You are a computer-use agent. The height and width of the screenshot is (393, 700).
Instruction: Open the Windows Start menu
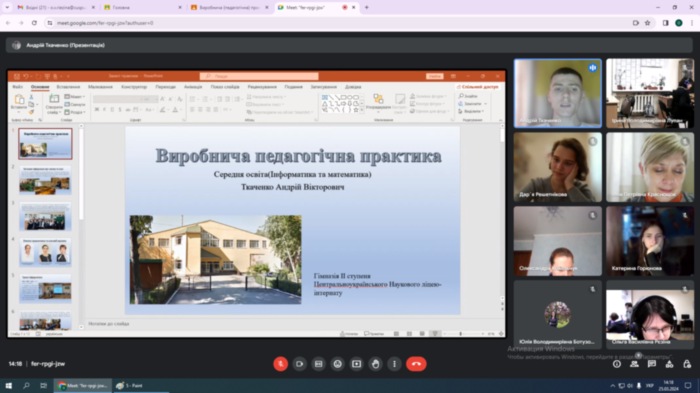coord(8,385)
